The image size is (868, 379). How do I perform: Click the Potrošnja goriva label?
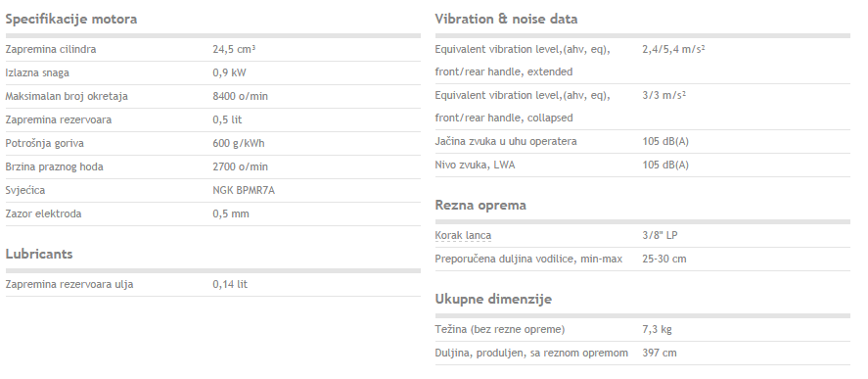45,143
